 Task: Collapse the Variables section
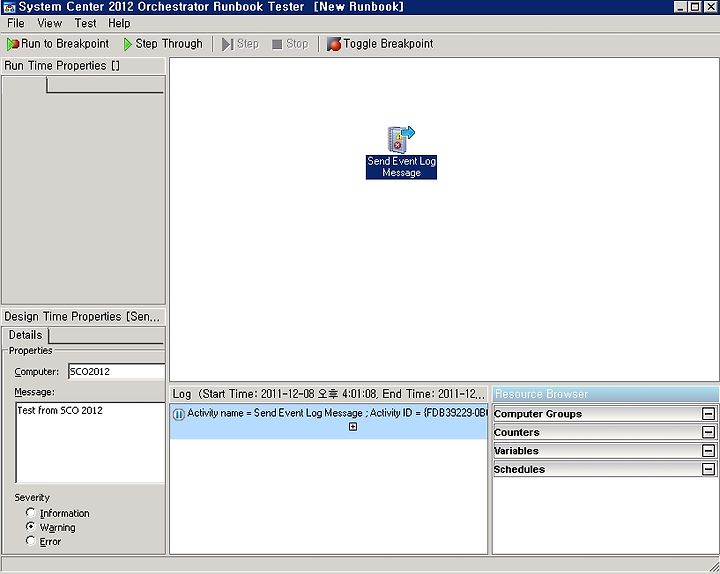[708, 450]
